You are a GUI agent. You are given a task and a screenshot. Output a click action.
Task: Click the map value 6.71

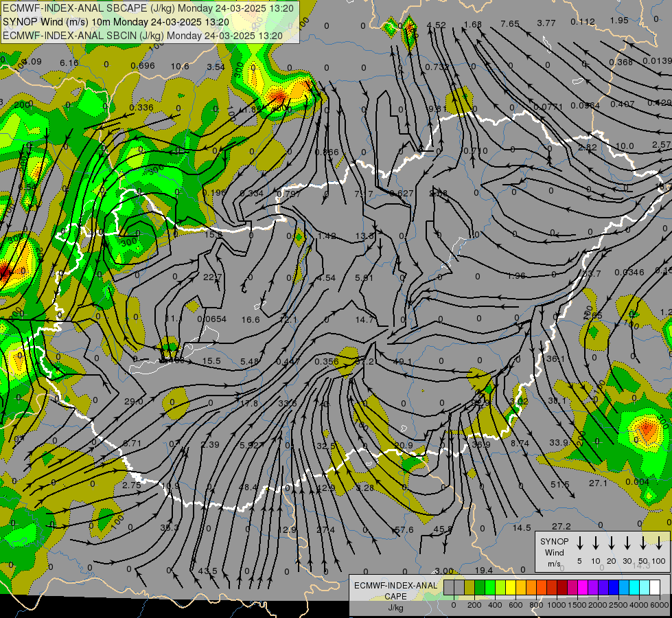click(132, 443)
